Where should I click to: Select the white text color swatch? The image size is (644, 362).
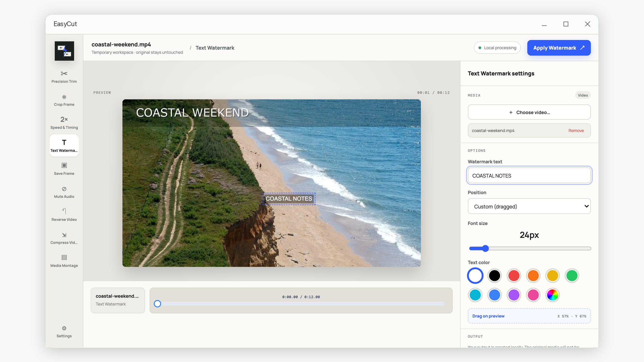(x=475, y=276)
